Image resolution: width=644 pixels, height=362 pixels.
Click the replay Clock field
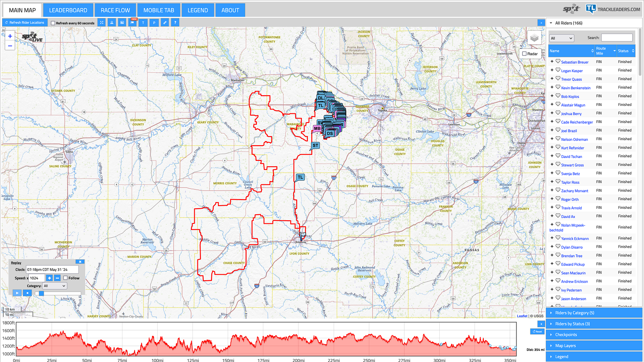(x=52, y=269)
